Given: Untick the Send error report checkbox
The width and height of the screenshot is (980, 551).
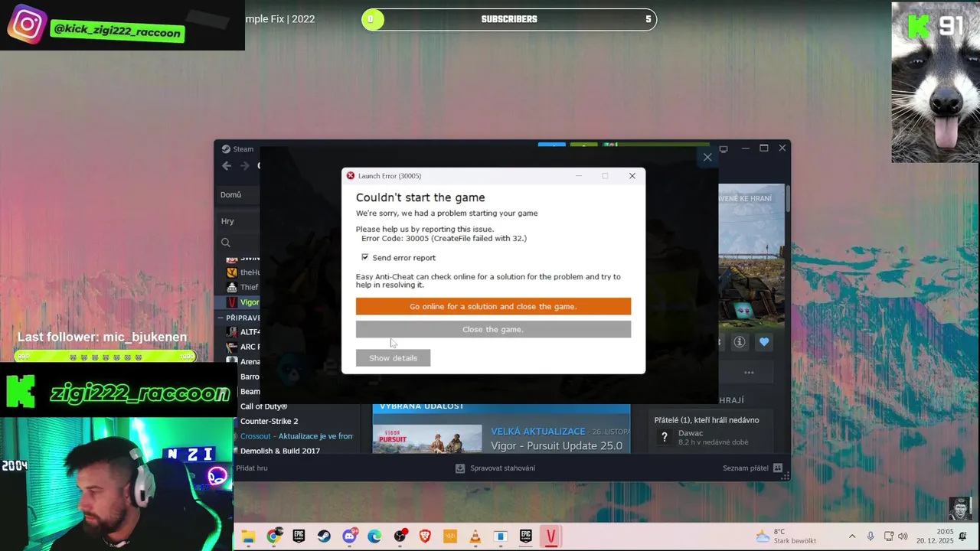Looking at the screenshot, I should (364, 257).
